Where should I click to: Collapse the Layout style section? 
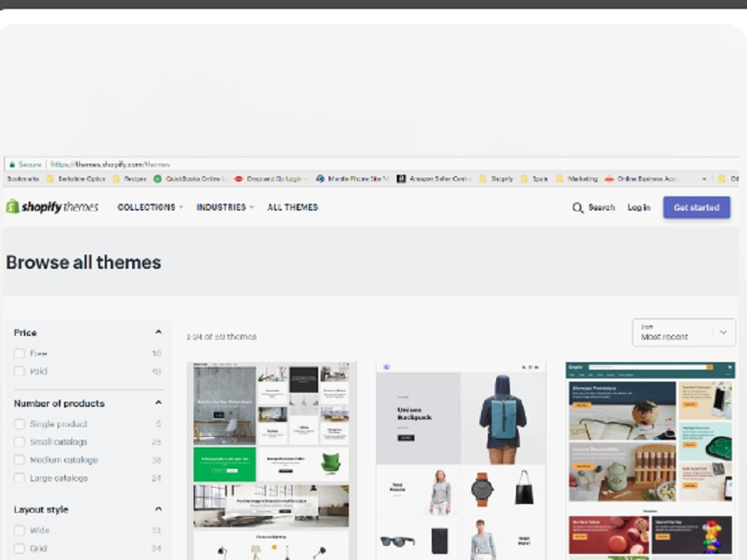pyautogui.click(x=158, y=509)
